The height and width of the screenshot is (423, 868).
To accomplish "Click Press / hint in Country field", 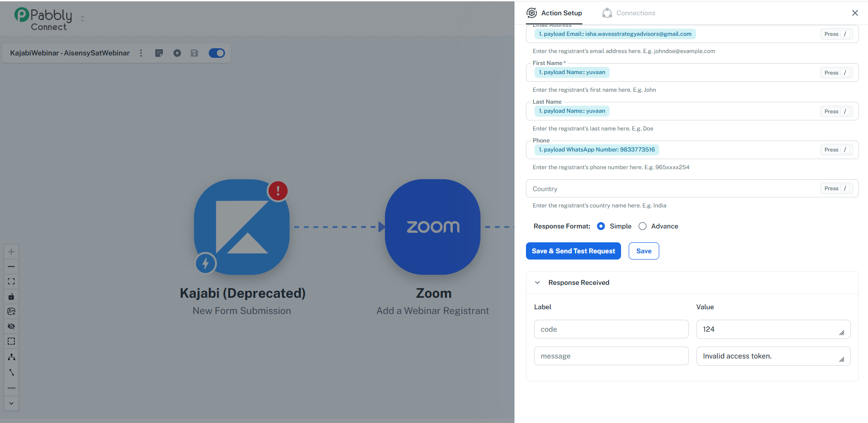I will (836, 188).
